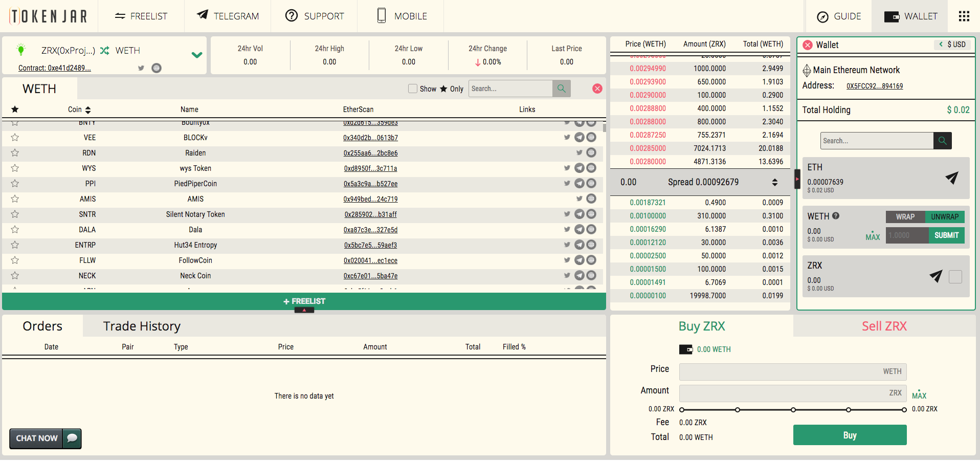The image size is (980, 461).
Task: Toggle order book view with spread arrows
Action: (775, 182)
